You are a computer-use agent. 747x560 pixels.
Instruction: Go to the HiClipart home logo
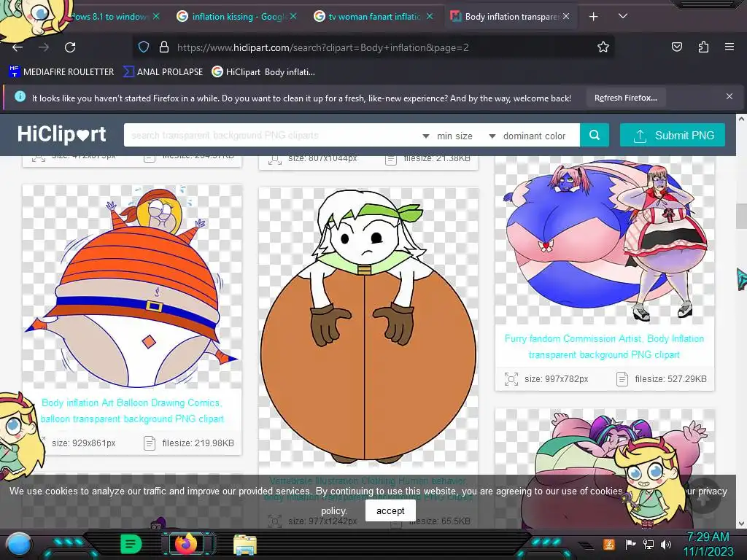coord(62,135)
